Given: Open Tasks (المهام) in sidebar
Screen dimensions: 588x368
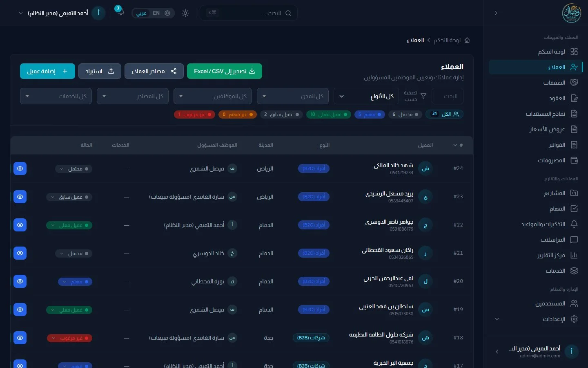Looking at the screenshot, I should pos(536,209).
